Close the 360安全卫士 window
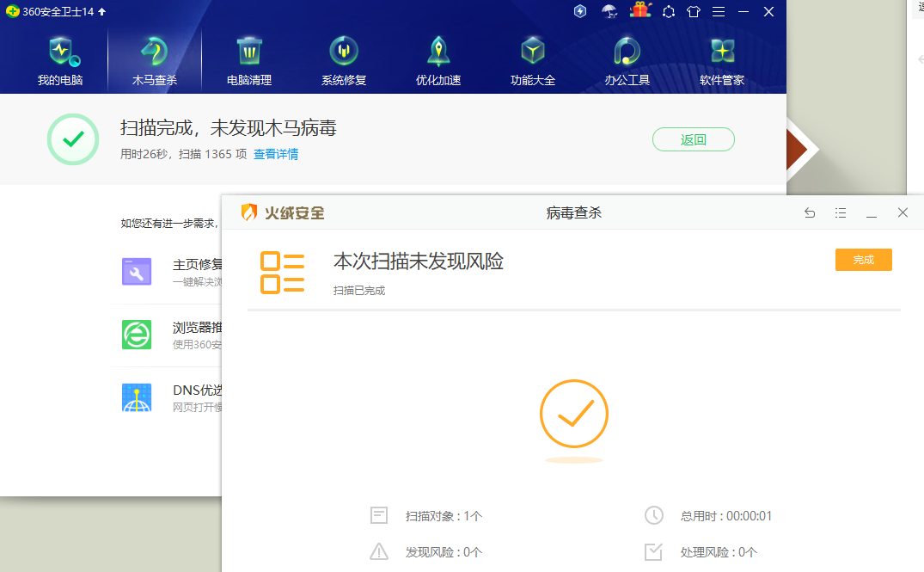 [x=768, y=11]
